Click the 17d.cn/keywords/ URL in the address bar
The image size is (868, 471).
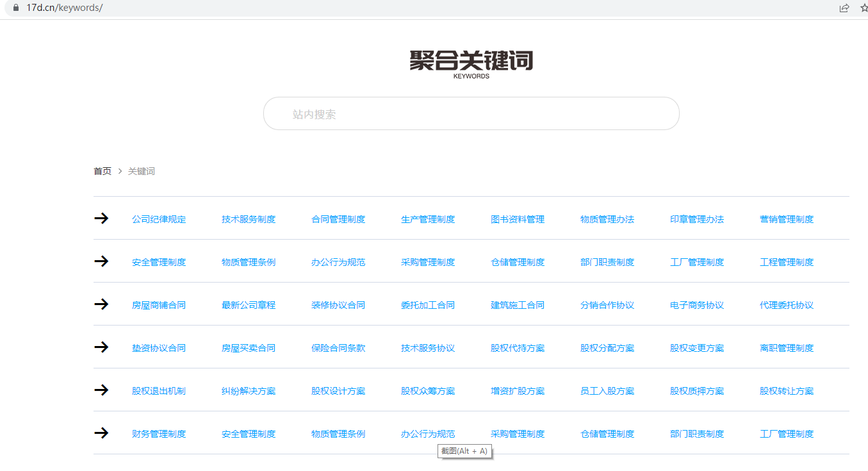click(x=64, y=8)
